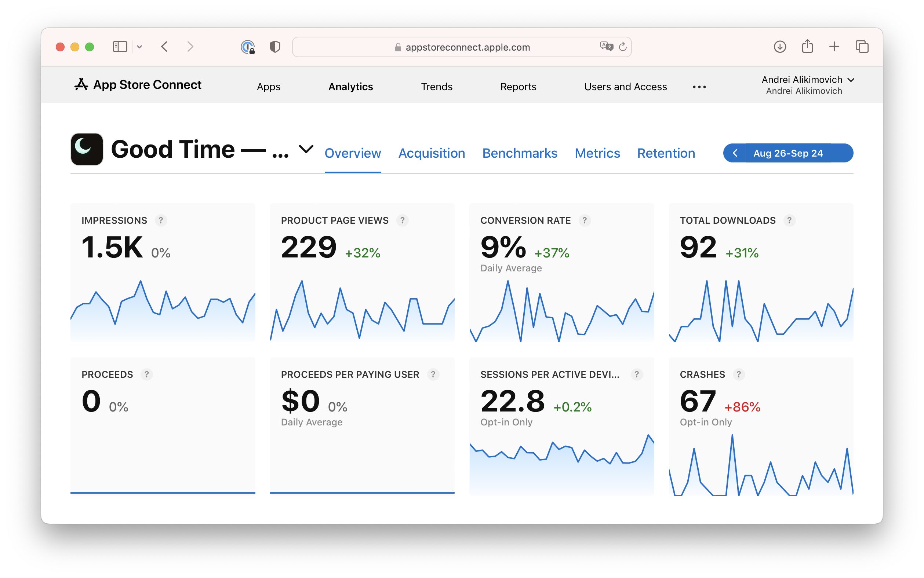Open the Apps section
This screenshot has height=578, width=924.
pos(269,87)
